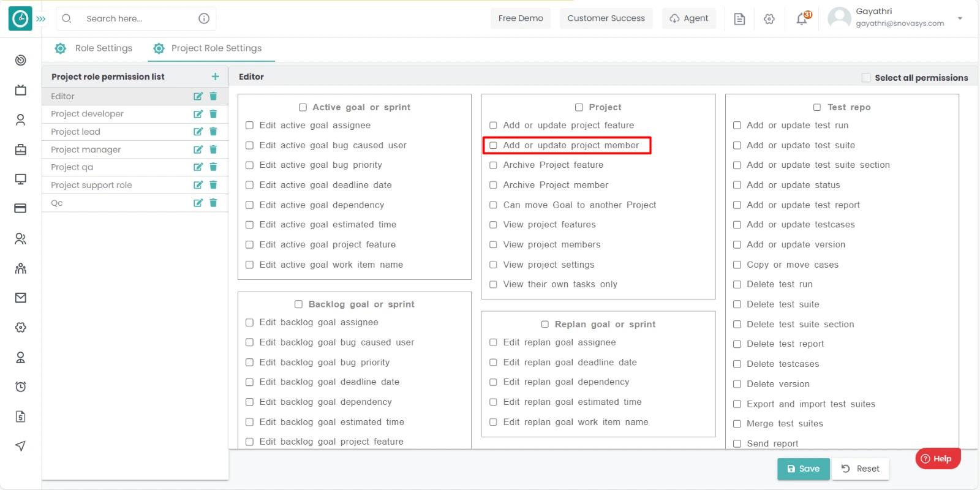Delete the Project lead role via trash icon
The width and height of the screenshot is (980, 490).
point(213,132)
